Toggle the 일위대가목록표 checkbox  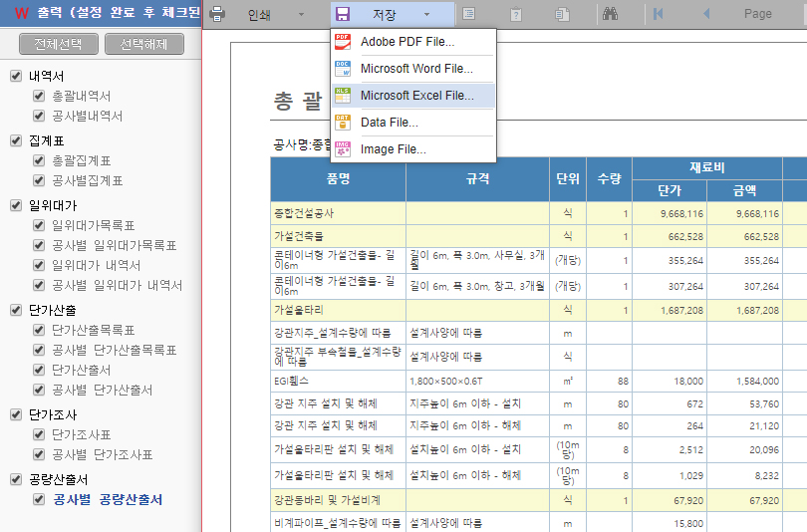coord(39,225)
